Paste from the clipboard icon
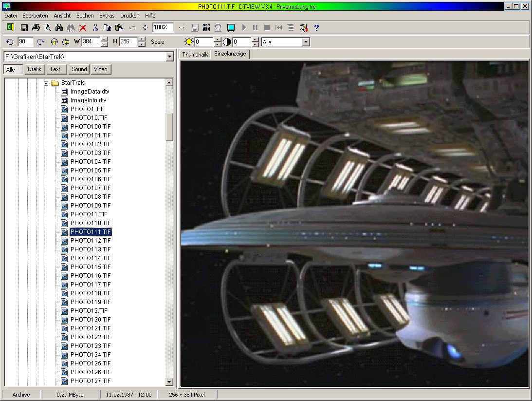Viewport: 532px width, 401px height. pos(119,28)
